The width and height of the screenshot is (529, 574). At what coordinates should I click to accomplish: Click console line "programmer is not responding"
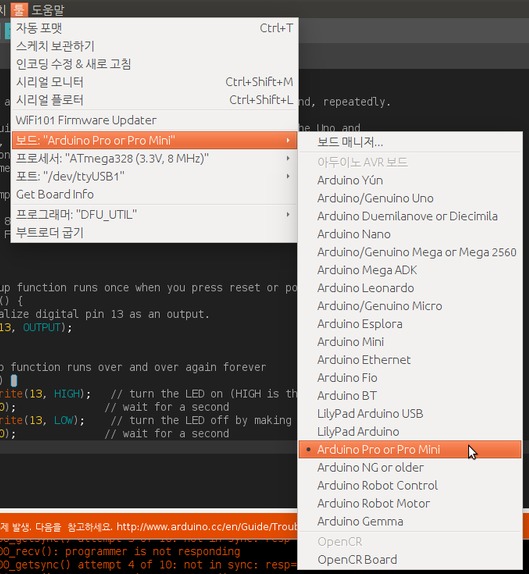click(152, 551)
